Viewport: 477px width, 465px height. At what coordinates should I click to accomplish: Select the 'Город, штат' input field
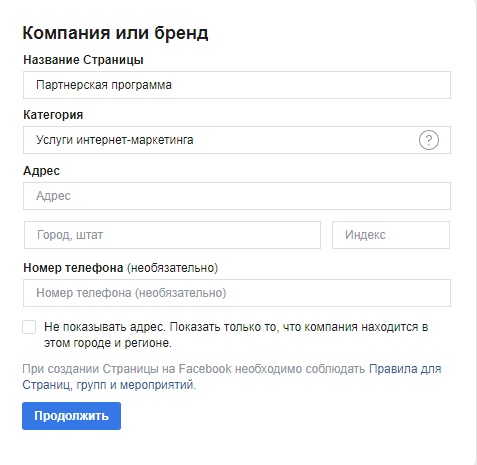tap(172, 235)
